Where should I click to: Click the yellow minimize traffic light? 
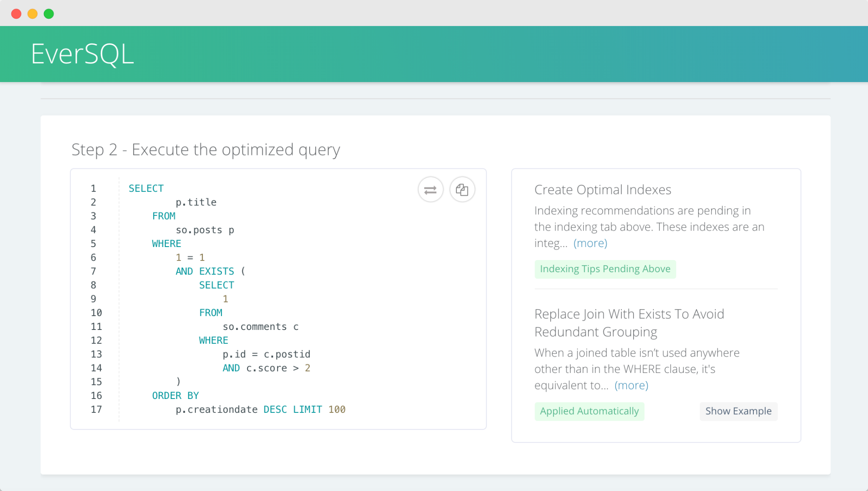(x=32, y=13)
